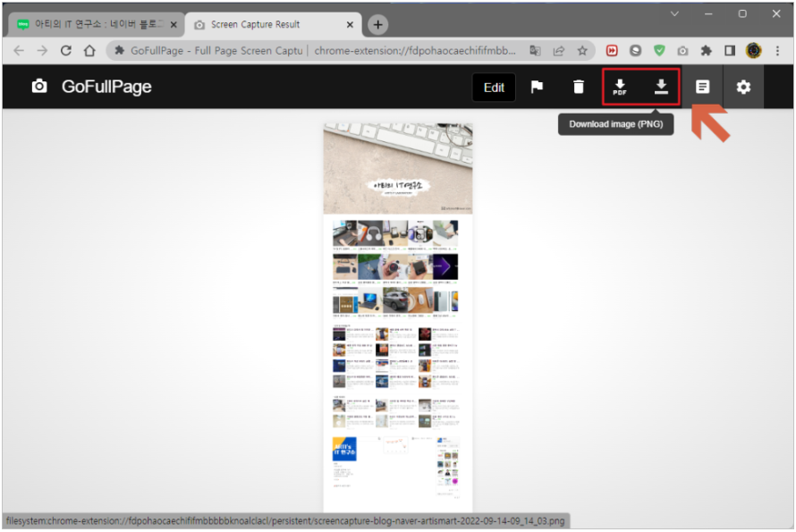Click the GoFullPage camera logo
This screenshot has width=796, height=532.
click(39, 87)
